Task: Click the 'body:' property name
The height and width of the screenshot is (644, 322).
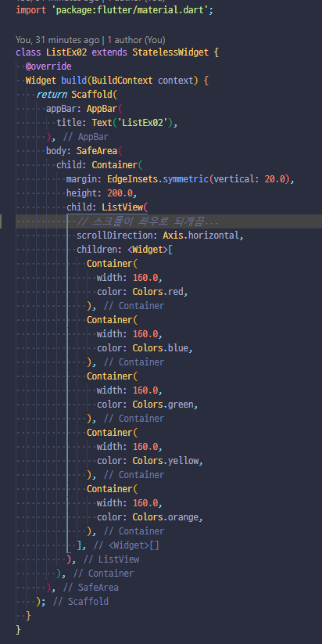Action: pyautogui.click(x=59, y=151)
